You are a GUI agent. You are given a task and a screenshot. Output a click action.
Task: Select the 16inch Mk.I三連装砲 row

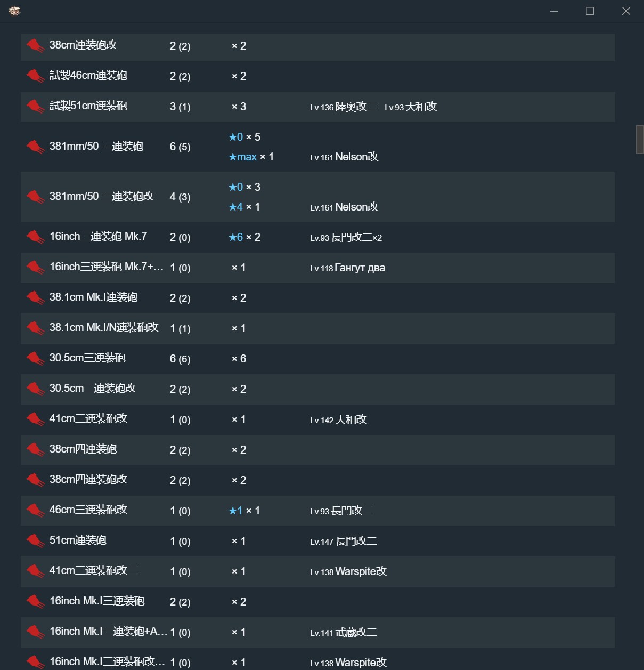coord(97,601)
